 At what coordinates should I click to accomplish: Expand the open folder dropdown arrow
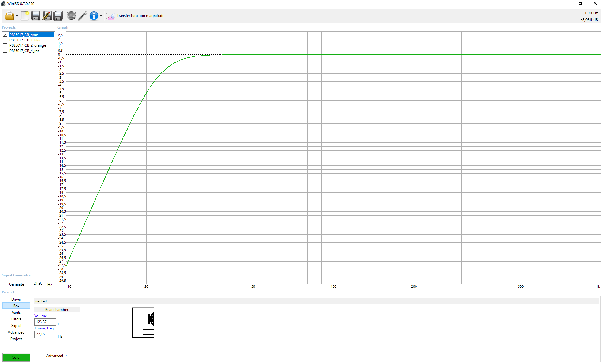click(17, 16)
